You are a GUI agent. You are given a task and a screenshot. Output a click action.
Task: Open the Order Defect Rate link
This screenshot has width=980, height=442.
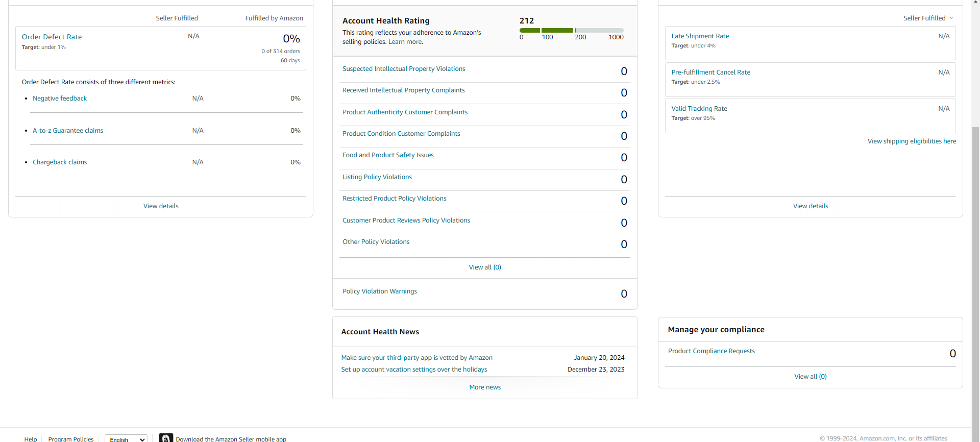(x=52, y=37)
